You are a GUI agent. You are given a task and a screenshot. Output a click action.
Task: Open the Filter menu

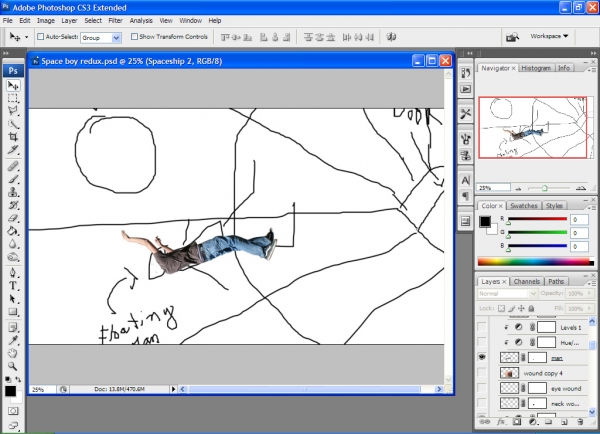(115, 21)
